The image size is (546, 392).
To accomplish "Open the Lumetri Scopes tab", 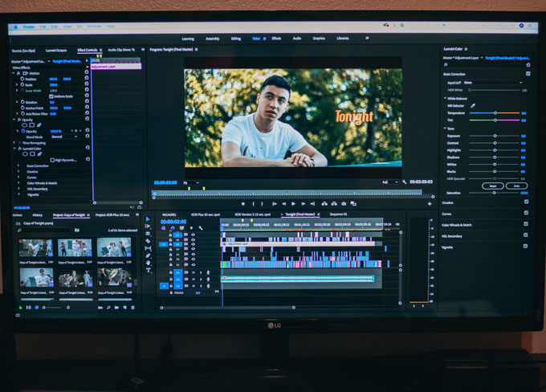I will [56, 51].
